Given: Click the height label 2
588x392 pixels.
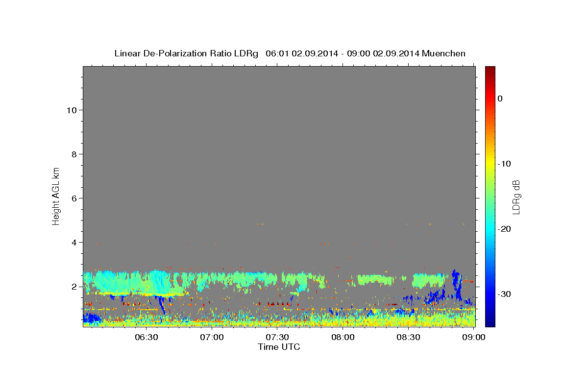Looking at the screenshot, I should 74,287.
